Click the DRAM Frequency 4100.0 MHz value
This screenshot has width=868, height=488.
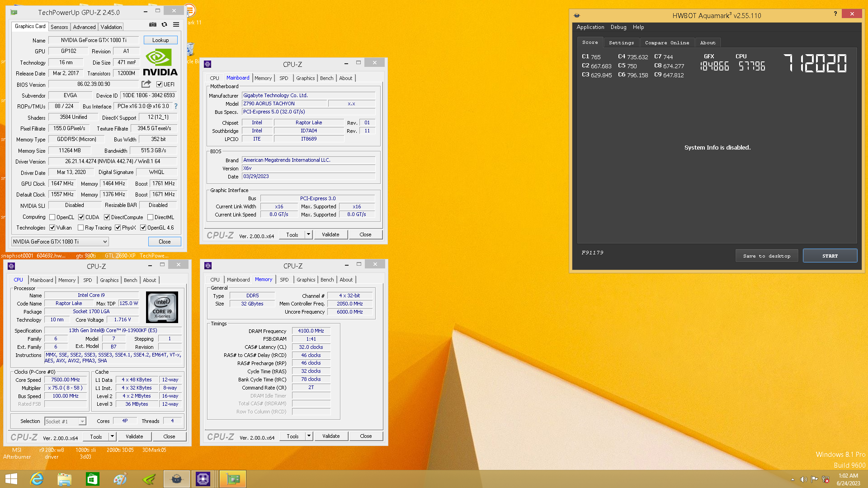(x=311, y=331)
